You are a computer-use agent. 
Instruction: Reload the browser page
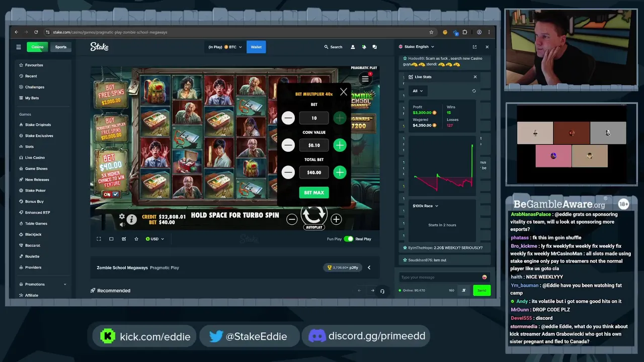(x=36, y=32)
